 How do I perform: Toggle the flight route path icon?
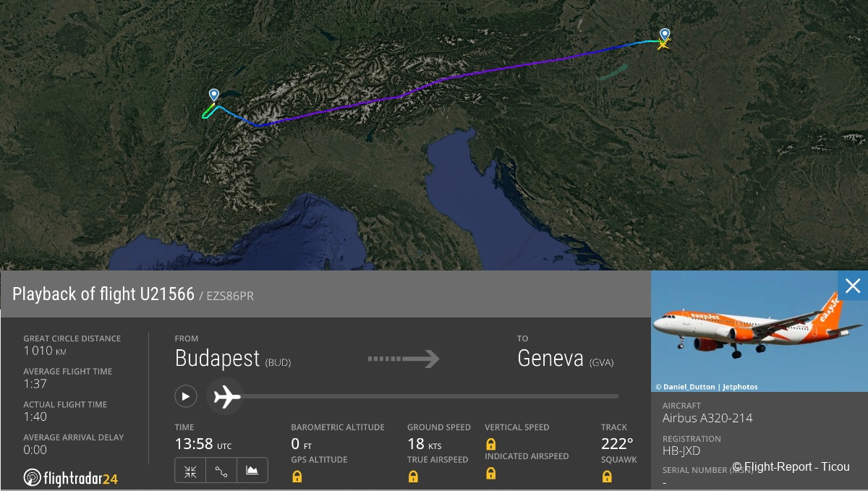coord(221,471)
